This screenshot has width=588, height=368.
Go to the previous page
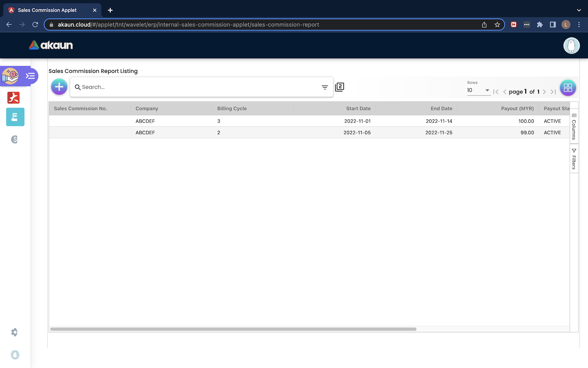click(x=505, y=92)
